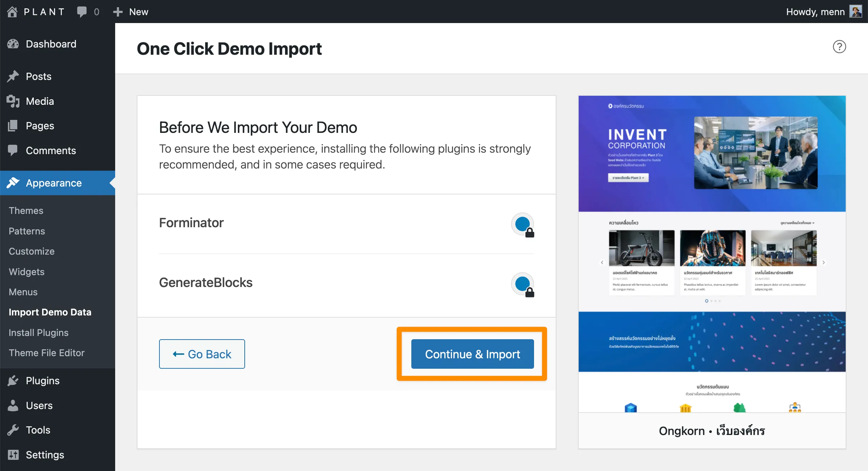Select the Users icon in the sidebar
Viewport: 868px width, 471px height.
click(x=13, y=405)
